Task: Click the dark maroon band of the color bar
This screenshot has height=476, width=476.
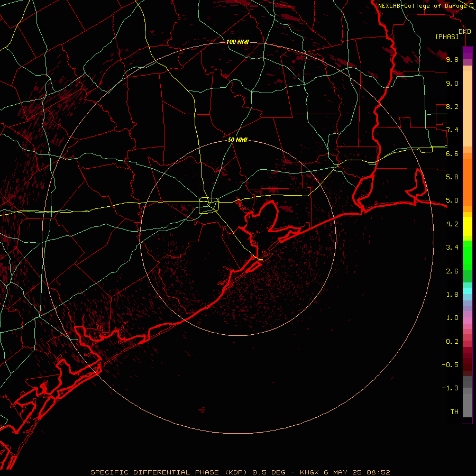Action: (467, 362)
